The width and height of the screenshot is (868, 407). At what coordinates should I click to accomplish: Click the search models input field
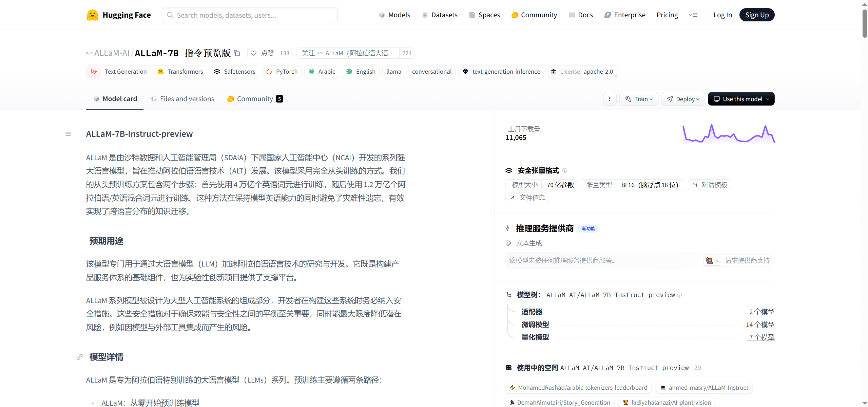pos(250,15)
